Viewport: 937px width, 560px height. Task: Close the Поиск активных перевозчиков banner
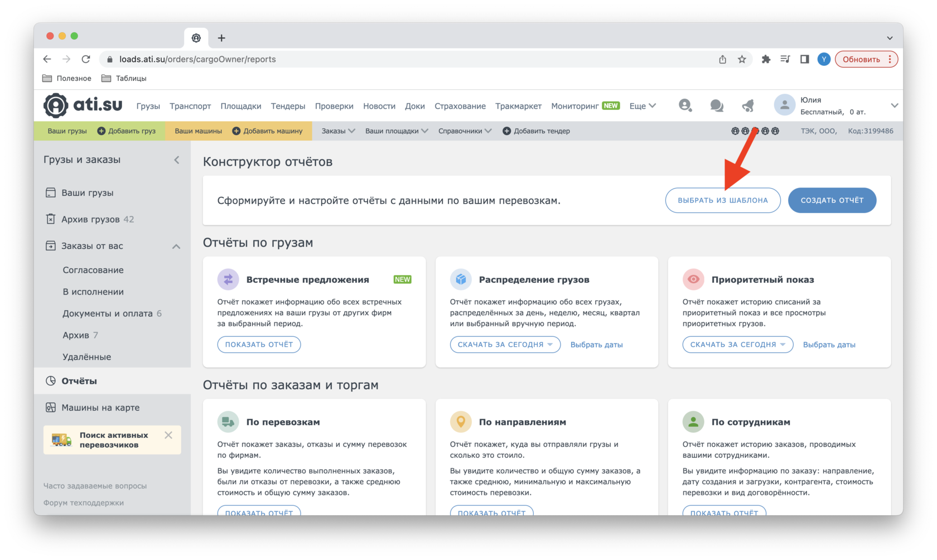click(168, 435)
